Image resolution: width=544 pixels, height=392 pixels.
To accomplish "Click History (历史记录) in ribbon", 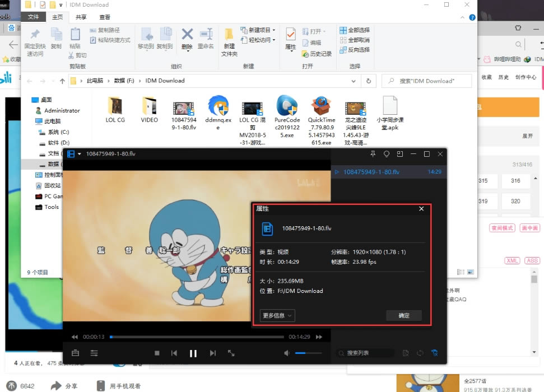I will [317, 54].
